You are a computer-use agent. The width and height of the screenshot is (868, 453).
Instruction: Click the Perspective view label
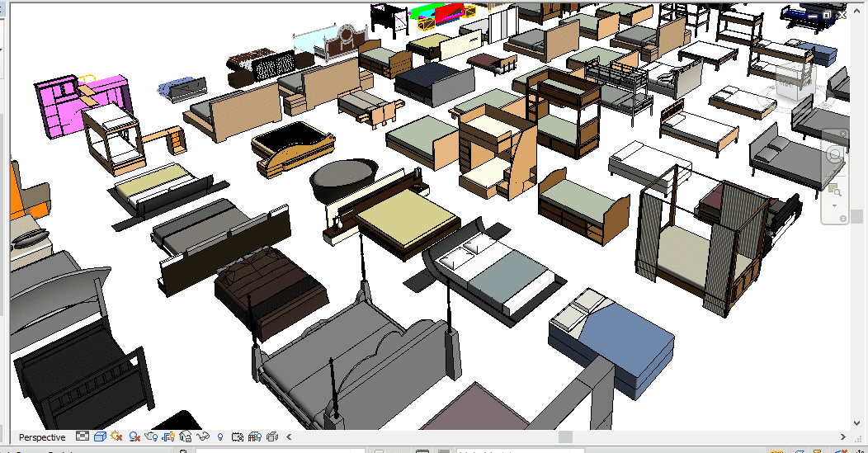pyautogui.click(x=42, y=437)
